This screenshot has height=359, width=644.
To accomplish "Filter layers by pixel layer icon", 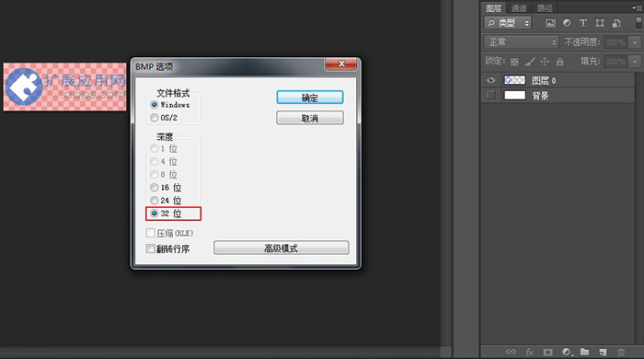I will pyautogui.click(x=550, y=23).
